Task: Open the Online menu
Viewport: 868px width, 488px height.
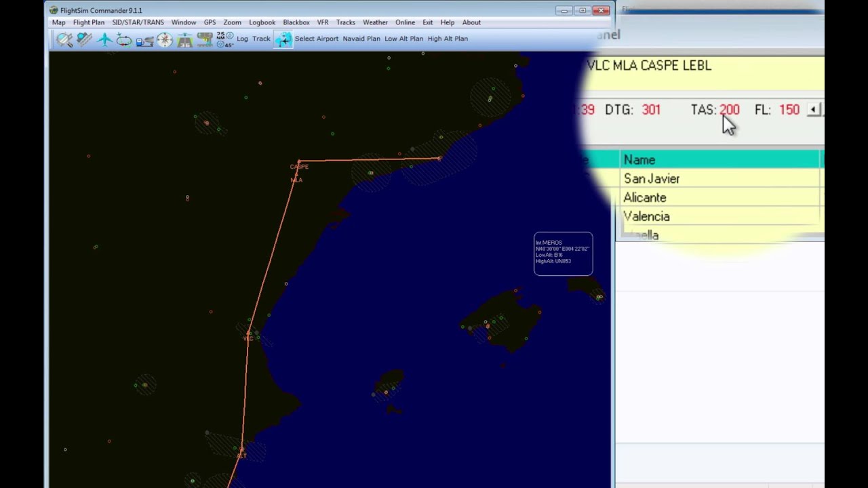Action: click(405, 22)
